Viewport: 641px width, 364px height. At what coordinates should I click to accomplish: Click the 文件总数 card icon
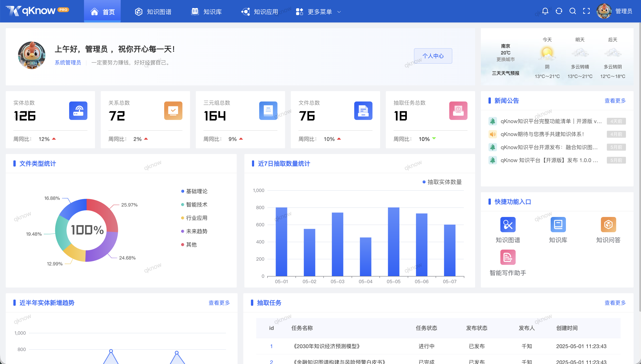363,111
